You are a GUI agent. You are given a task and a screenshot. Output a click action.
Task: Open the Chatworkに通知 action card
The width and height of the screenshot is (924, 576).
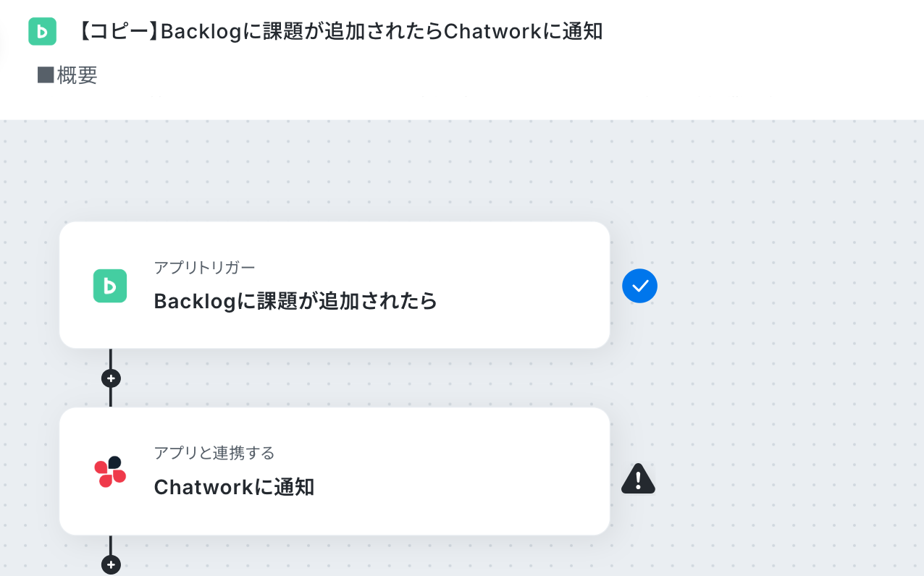click(335, 471)
